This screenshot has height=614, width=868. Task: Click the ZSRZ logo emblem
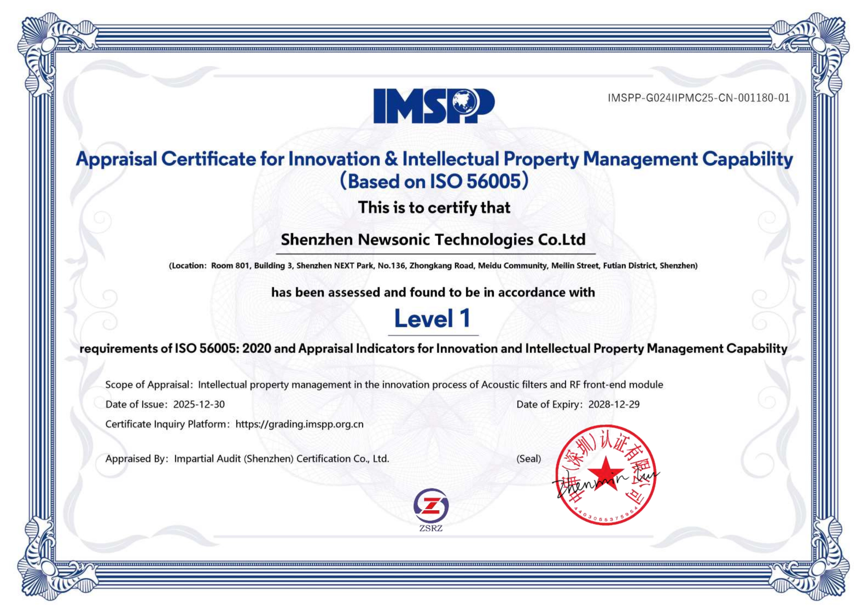[431, 510]
